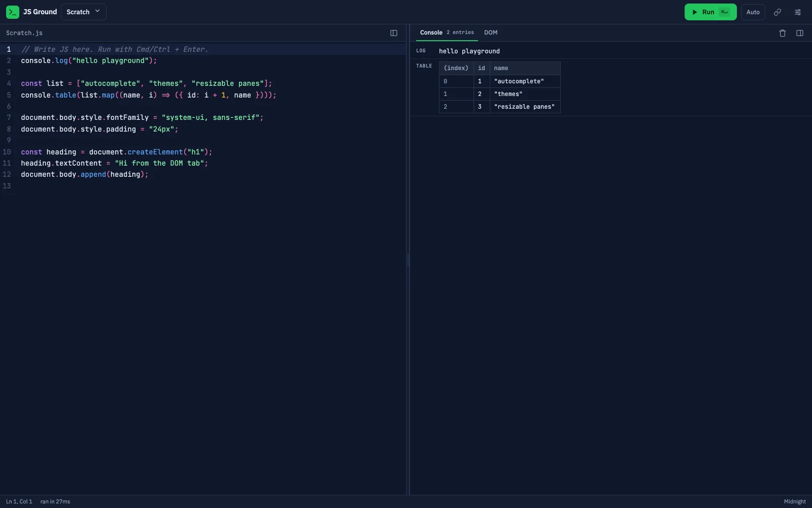Click the '2 entries' console count
The height and width of the screenshot is (508, 812).
pos(460,33)
